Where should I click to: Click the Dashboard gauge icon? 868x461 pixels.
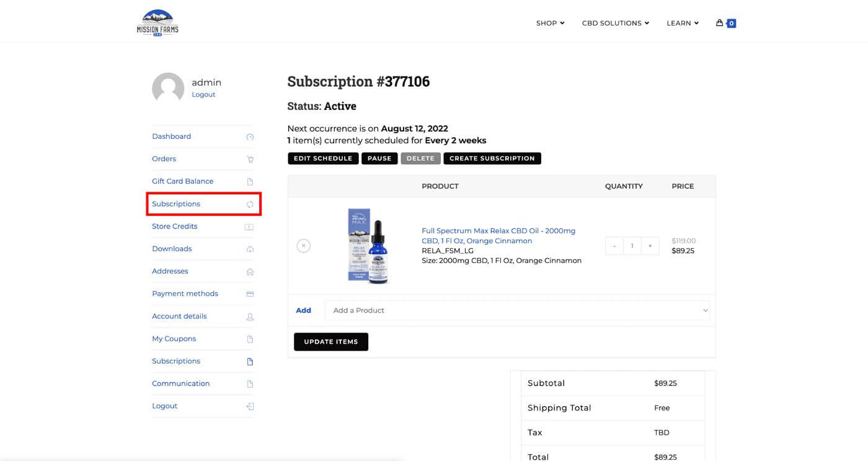point(250,137)
